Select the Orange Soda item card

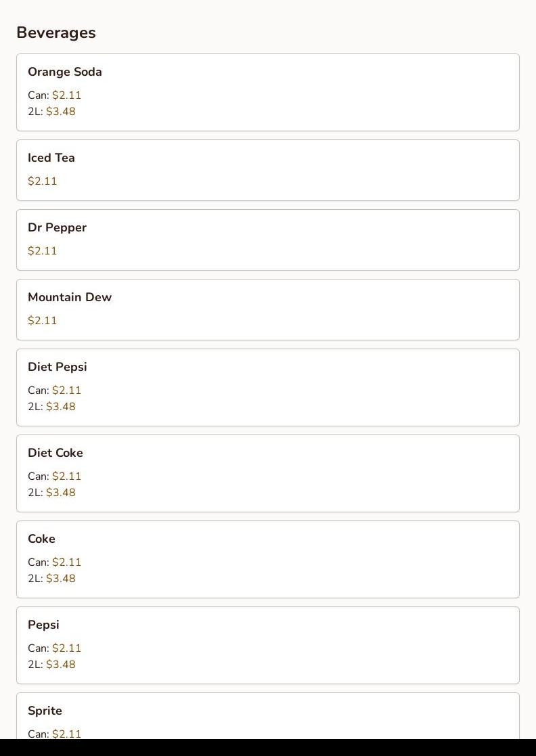[268, 92]
